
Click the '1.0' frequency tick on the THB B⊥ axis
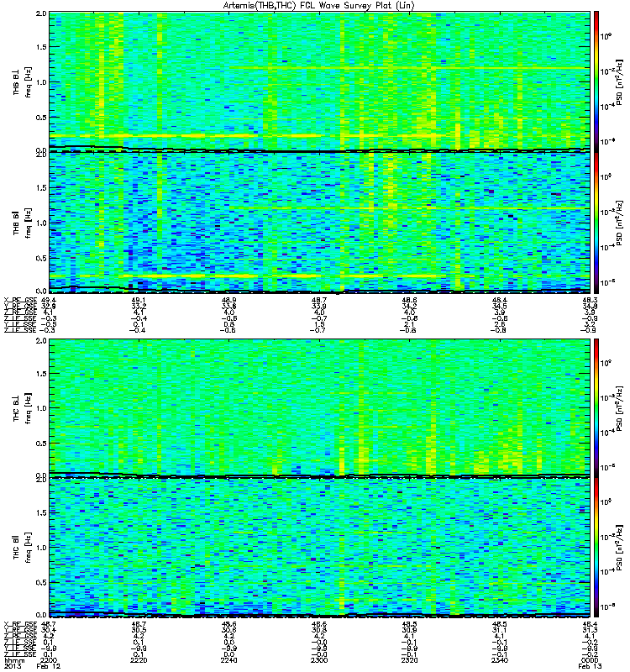tap(41, 82)
